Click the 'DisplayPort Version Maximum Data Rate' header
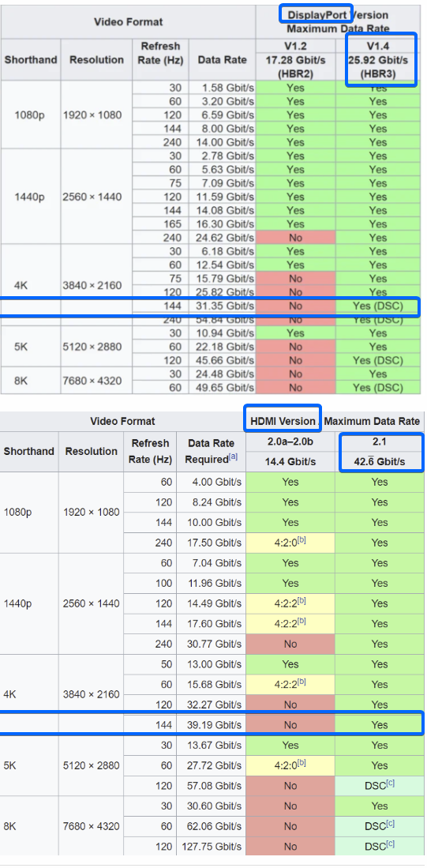Viewport: 427px width, 868px height. [338, 21]
